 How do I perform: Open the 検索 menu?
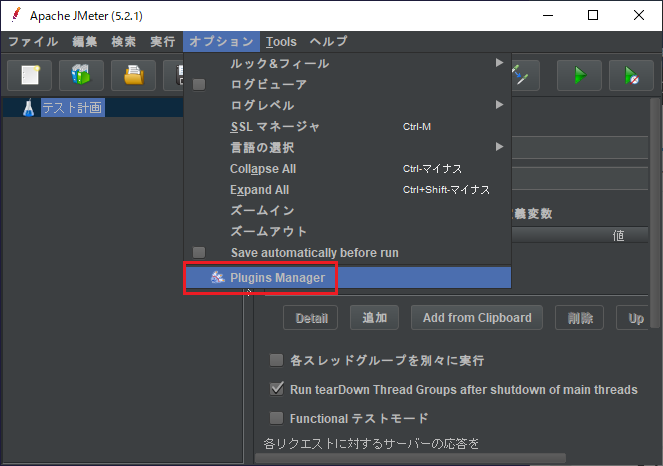(x=123, y=41)
